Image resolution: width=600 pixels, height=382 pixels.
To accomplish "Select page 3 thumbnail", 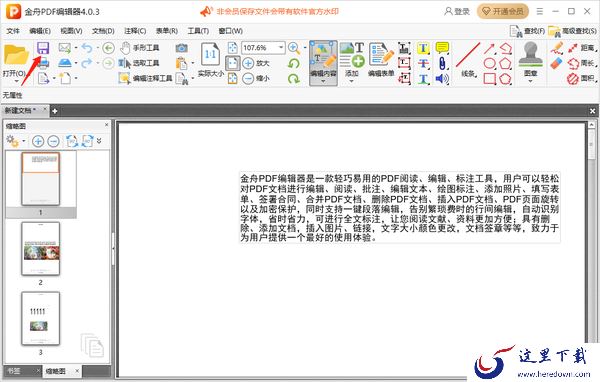I will [x=41, y=318].
